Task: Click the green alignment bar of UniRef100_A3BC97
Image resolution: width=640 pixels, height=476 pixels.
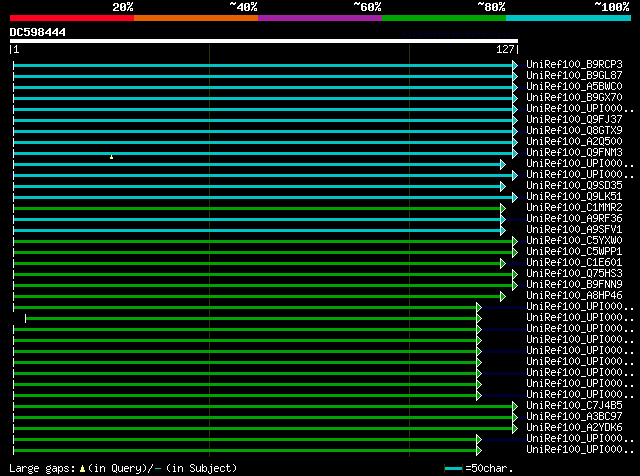Action: point(263,418)
